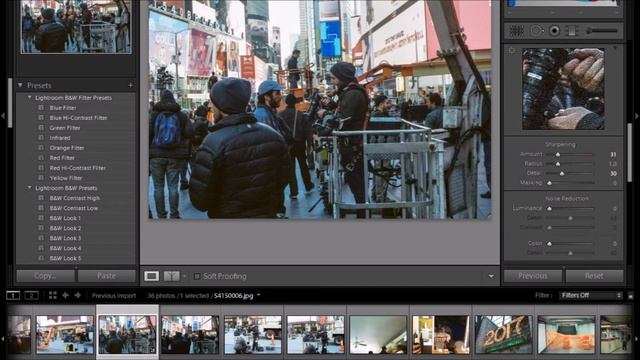Open Before/After view options dropdown arrow
The image size is (640, 360).
coord(184,277)
